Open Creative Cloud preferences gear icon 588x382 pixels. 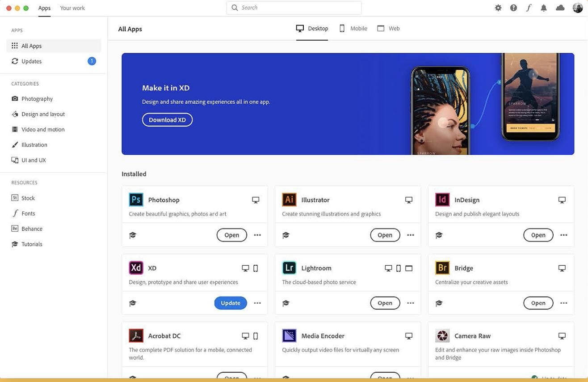pyautogui.click(x=498, y=7)
